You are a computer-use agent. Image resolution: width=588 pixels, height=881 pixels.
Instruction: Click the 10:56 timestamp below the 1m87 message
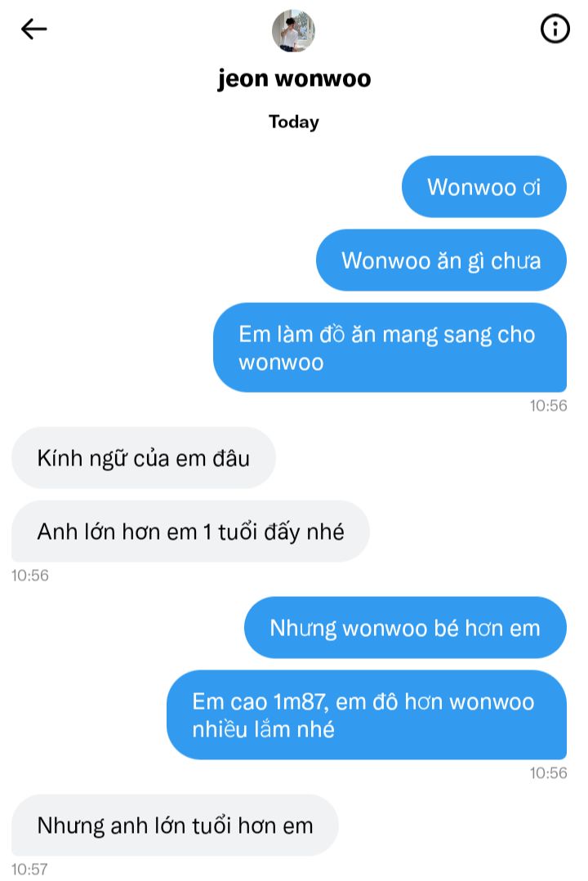tap(548, 773)
